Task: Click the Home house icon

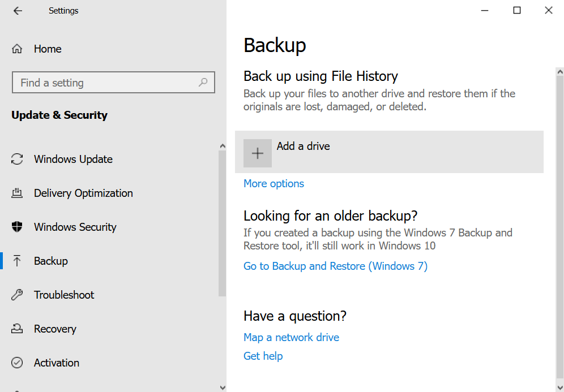Action: coord(18,49)
